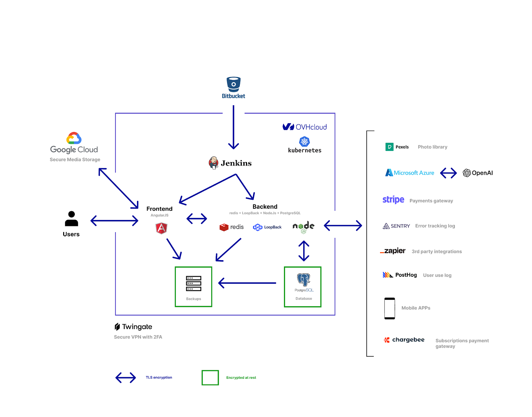Select the PostHog striped hedgehog icon
532x417 pixels.
point(388,275)
